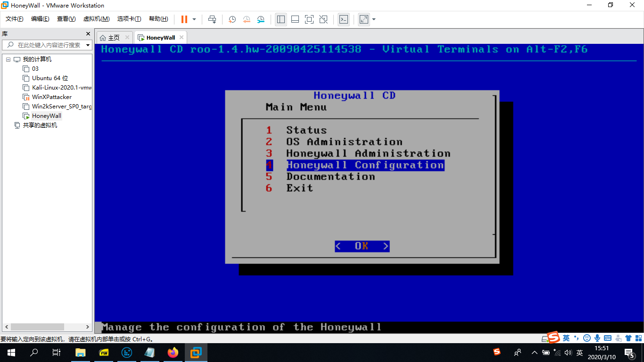
Task: Close the library panel
Action: pyautogui.click(x=88, y=33)
